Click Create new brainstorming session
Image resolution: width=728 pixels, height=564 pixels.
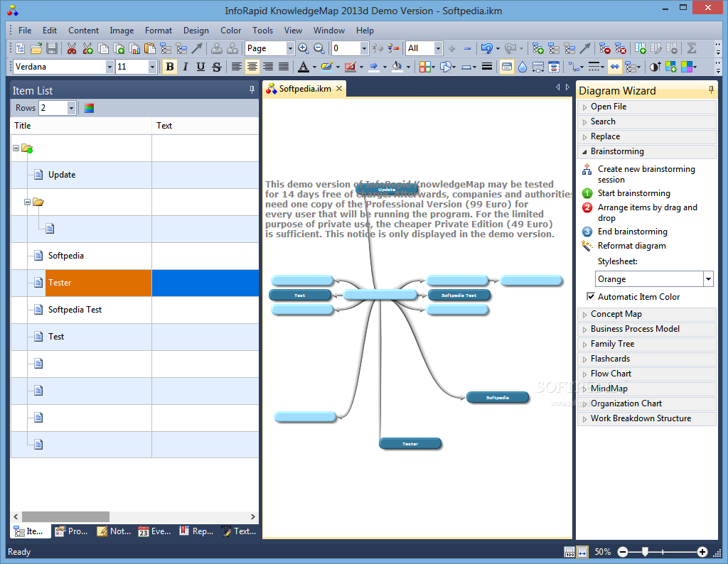point(646,174)
